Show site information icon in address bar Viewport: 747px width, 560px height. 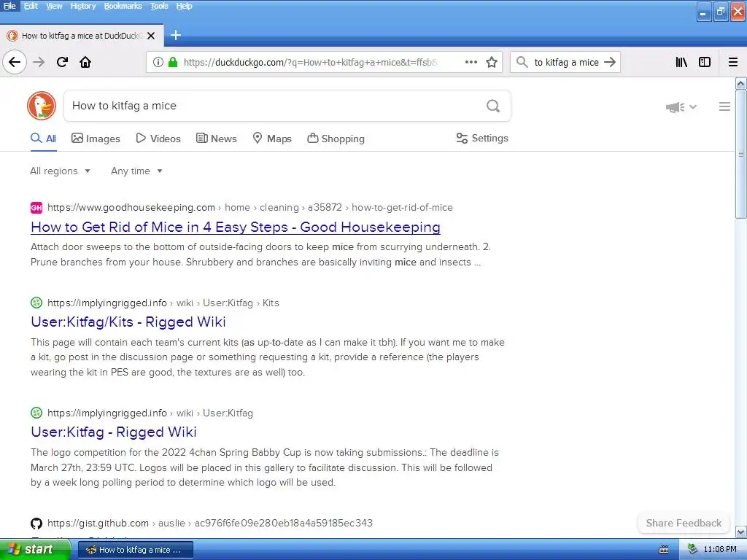[x=158, y=62]
